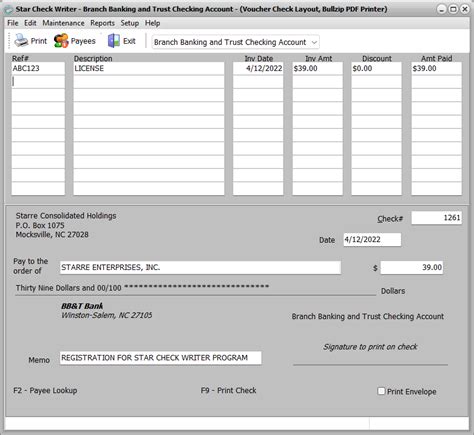Image resolution: width=474 pixels, height=435 pixels.
Task: Minimize the Star Check Writer window
Action: pos(441,9)
